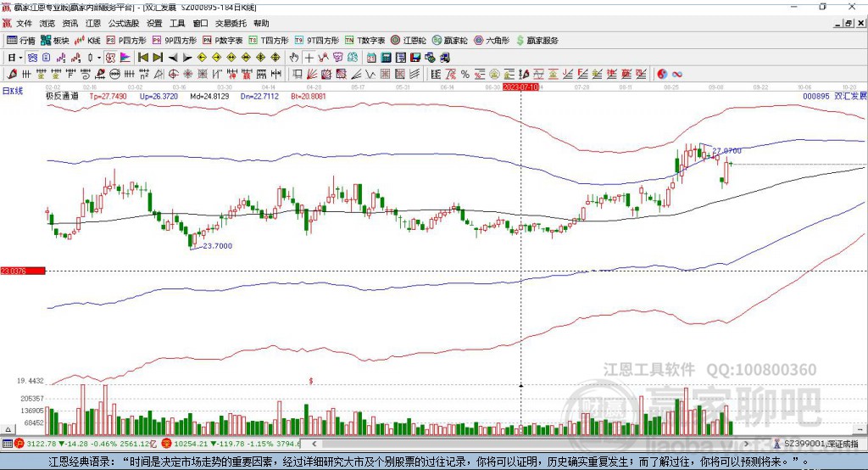
Task: Jump to first bar with skip-to-start icon
Action: coord(143,58)
